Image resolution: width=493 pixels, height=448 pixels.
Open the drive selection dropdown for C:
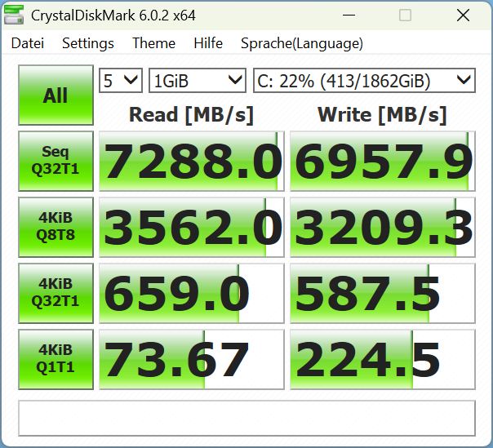[363, 80]
